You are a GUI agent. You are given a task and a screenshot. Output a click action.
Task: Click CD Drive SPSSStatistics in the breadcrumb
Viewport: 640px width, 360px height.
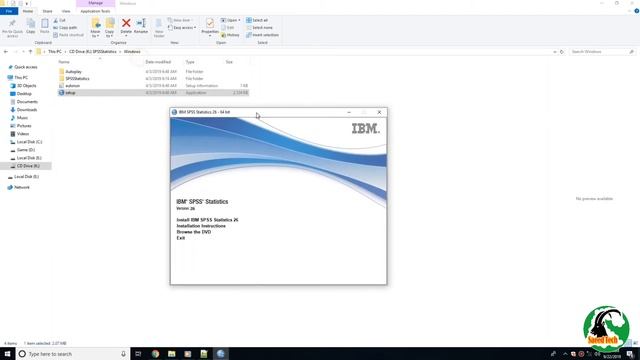(x=93, y=52)
